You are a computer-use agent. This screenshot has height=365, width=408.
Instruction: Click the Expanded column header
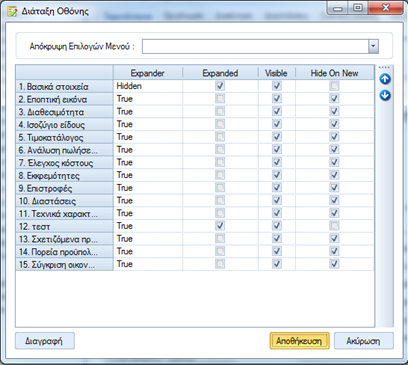tap(220, 73)
